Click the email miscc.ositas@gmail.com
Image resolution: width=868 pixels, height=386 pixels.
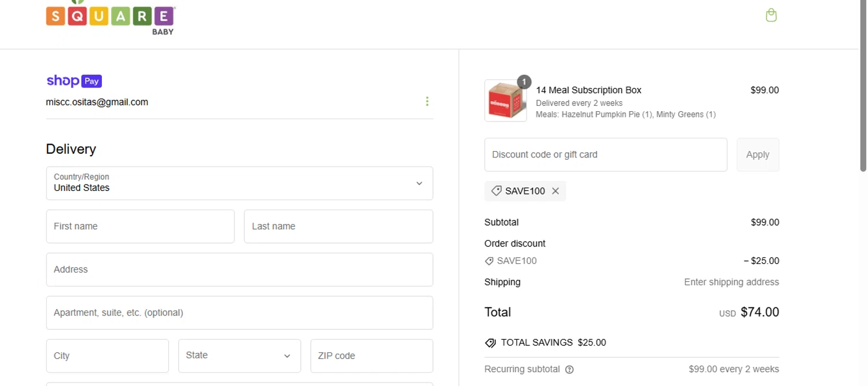(97, 102)
